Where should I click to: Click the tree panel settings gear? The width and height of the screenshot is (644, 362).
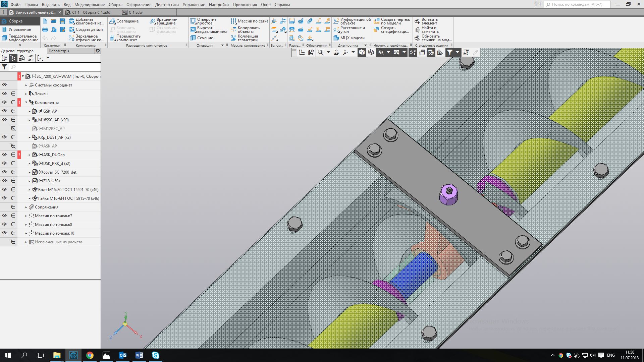(98, 51)
